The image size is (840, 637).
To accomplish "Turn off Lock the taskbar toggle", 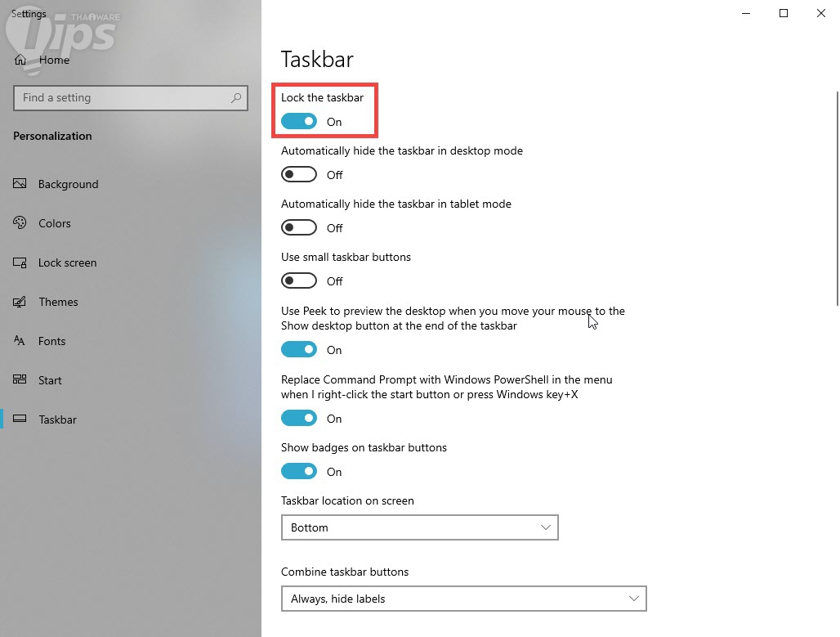I will [x=299, y=122].
